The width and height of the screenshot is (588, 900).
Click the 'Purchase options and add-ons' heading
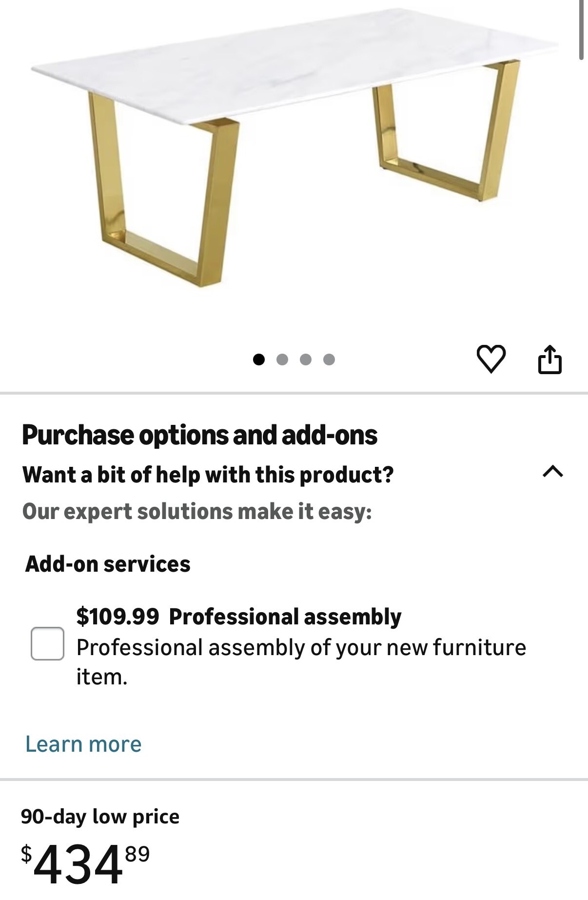(199, 435)
